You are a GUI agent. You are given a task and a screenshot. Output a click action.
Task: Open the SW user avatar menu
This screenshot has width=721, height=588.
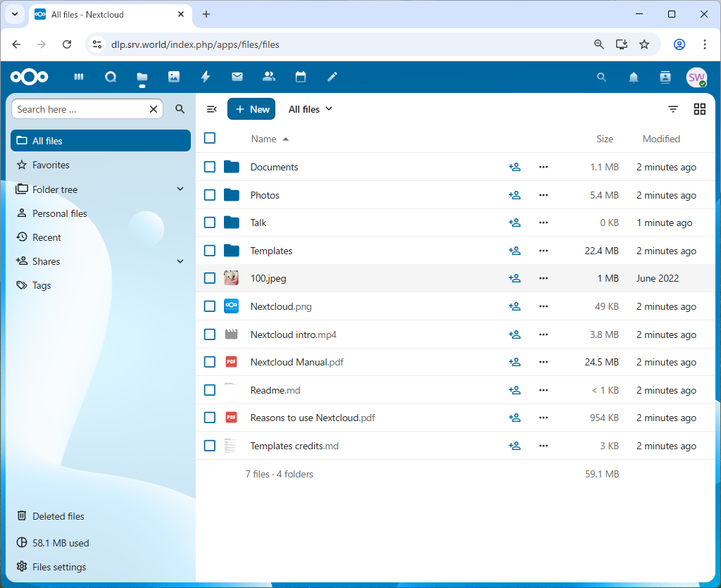[x=696, y=77]
